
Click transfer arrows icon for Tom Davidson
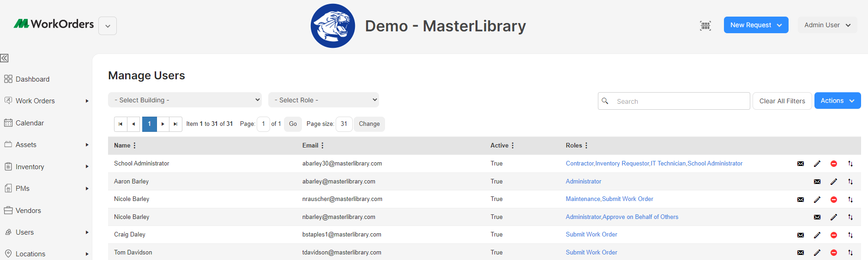tap(850, 253)
